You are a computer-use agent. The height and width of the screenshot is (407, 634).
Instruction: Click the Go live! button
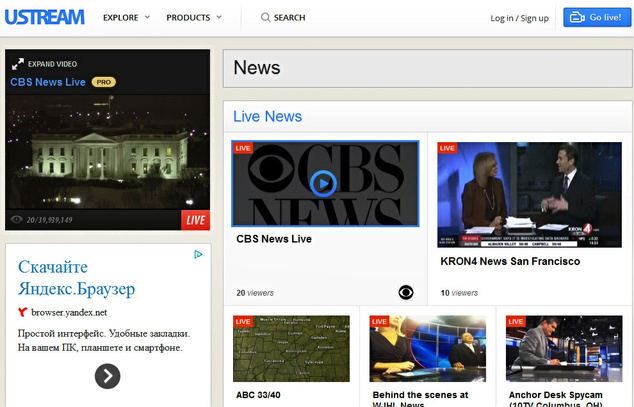click(x=597, y=17)
